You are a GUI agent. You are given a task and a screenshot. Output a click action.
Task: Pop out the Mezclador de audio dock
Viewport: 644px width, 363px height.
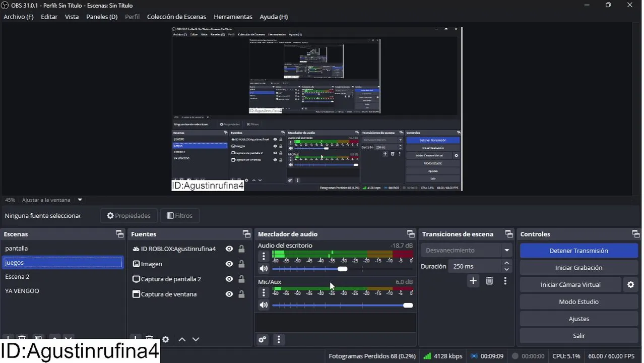411,234
